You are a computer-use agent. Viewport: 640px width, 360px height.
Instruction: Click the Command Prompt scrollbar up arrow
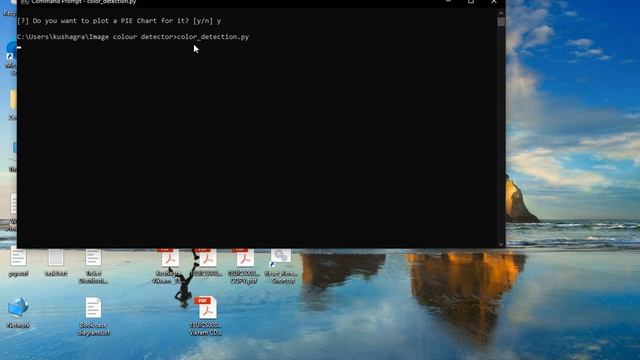coord(501,13)
